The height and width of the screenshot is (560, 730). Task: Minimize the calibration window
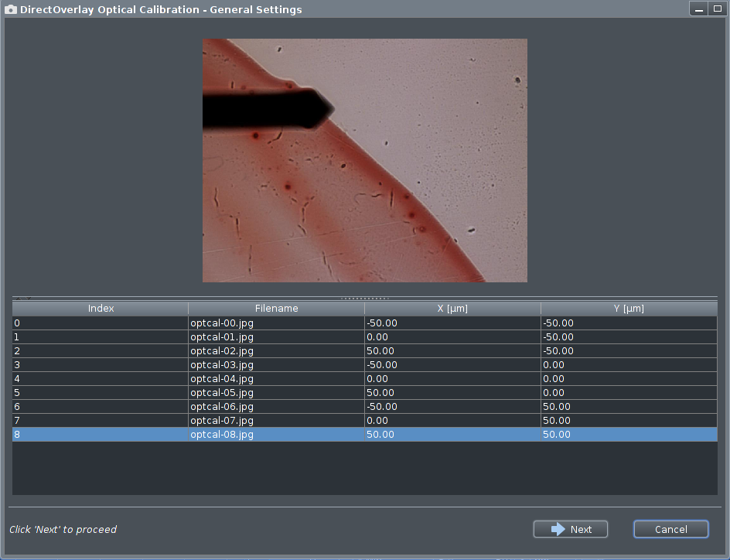[699, 9]
